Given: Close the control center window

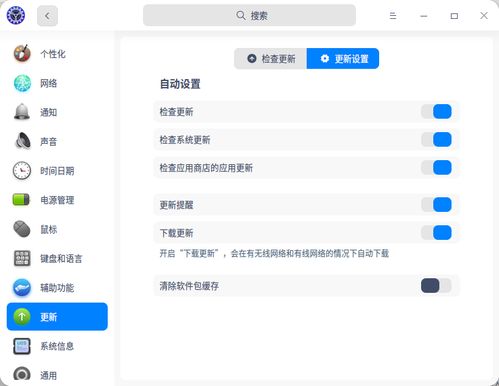Looking at the screenshot, I should [484, 16].
